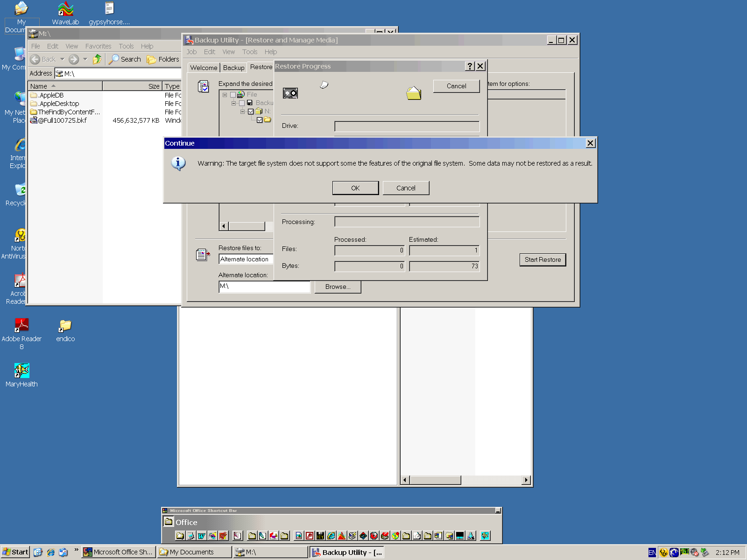Switch to My Documents taskbar button

point(194,552)
